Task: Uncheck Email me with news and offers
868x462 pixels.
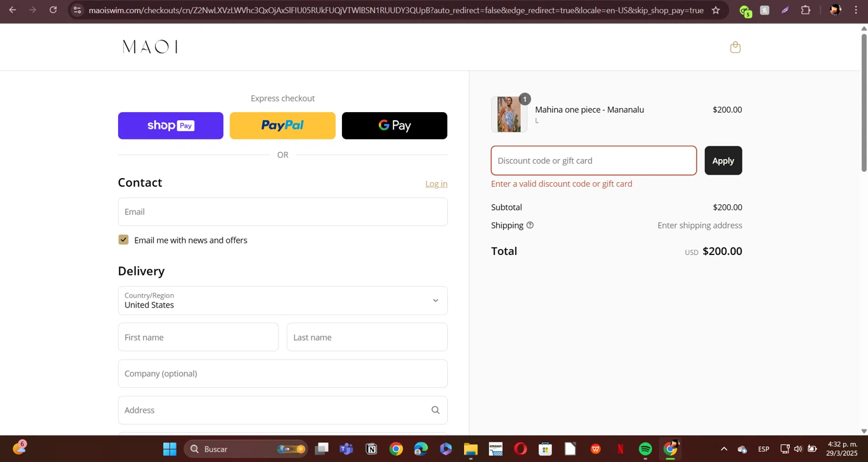Action: pyautogui.click(x=123, y=240)
